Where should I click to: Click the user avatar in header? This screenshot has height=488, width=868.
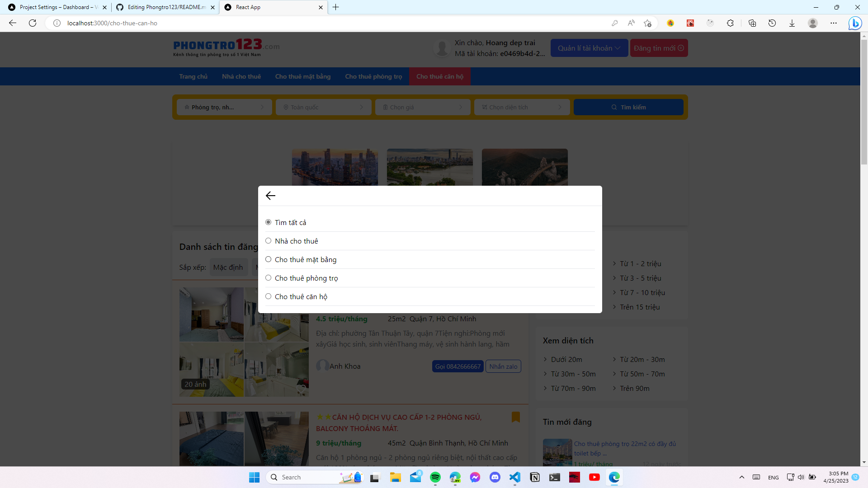[x=442, y=48]
